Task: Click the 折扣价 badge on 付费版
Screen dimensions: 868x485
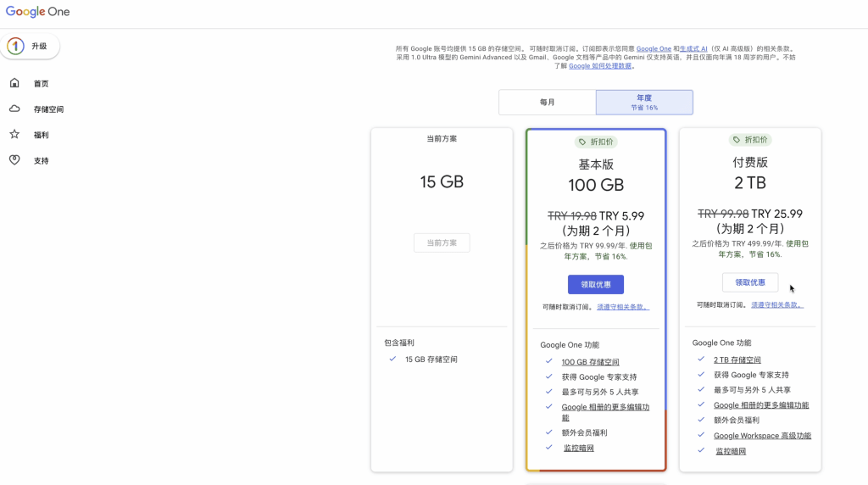Action: (x=750, y=140)
